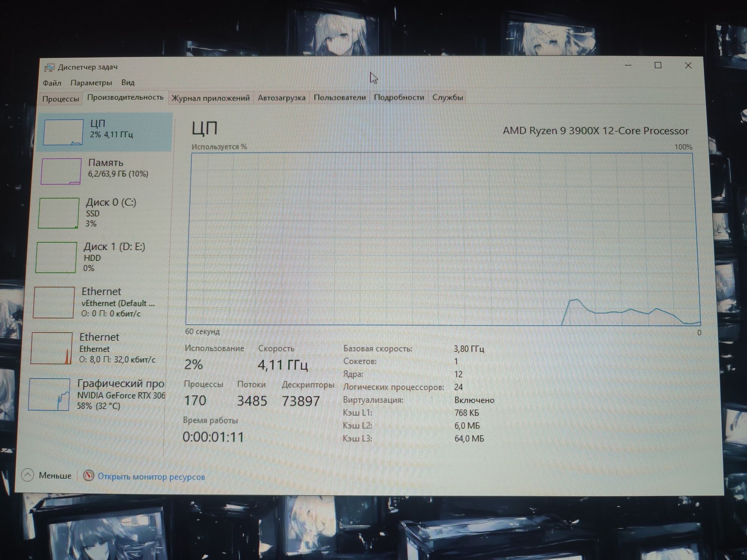Image resolution: width=747 pixels, height=560 pixels.
Task: Open the Файл menu
Action: pyautogui.click(x=52, y=83)
